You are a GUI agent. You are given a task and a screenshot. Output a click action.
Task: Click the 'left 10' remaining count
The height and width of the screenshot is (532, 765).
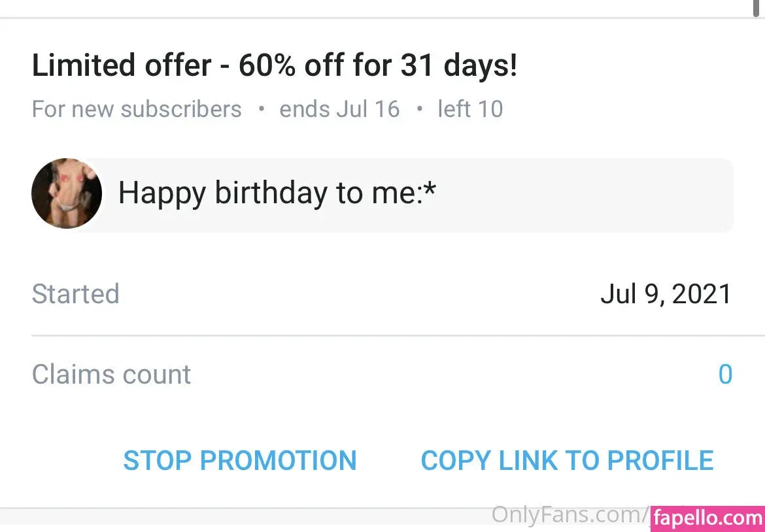[x=470, y=108]
